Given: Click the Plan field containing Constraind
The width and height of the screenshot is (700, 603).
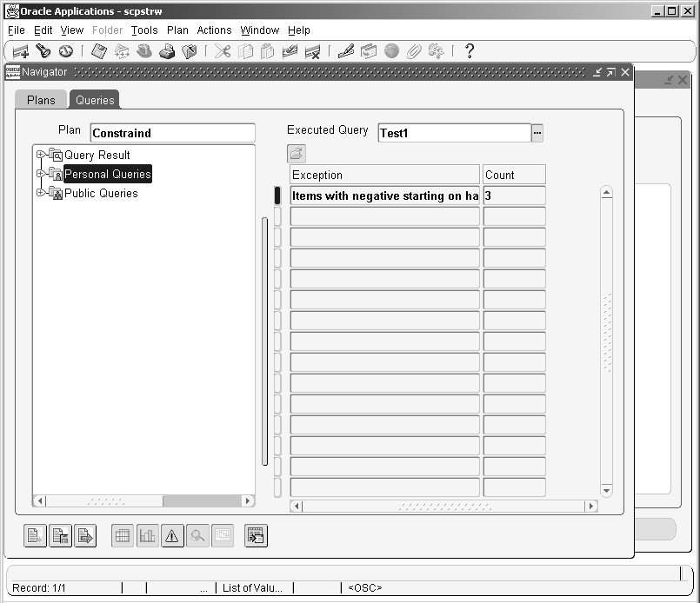Looking at the screenshot, I should (x=173, y=133).
